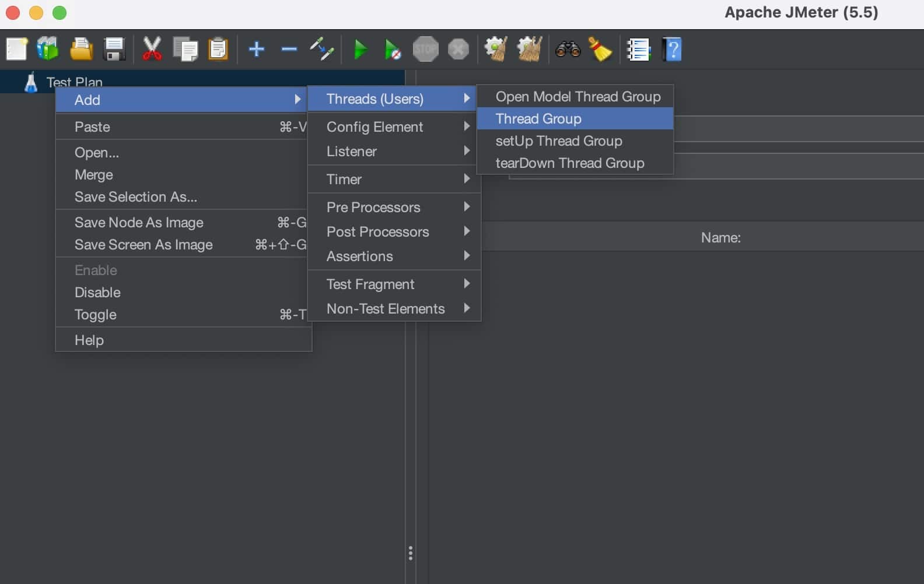Screen dimensions: 924x584
Task: Click the Expand All plus icon
Action: pyautogui.click(x=256, y=49)
